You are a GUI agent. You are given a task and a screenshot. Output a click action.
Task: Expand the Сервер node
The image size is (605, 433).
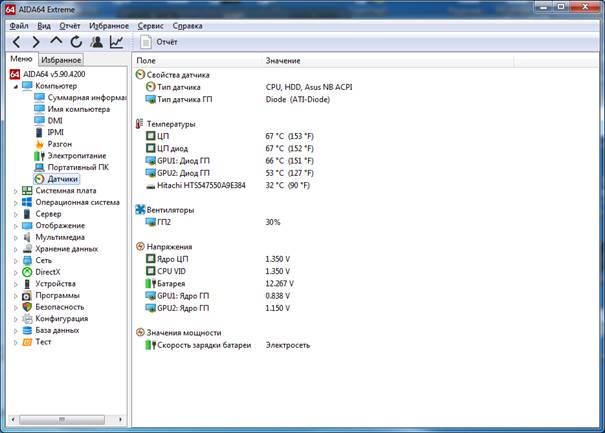(x=15, y=214)
